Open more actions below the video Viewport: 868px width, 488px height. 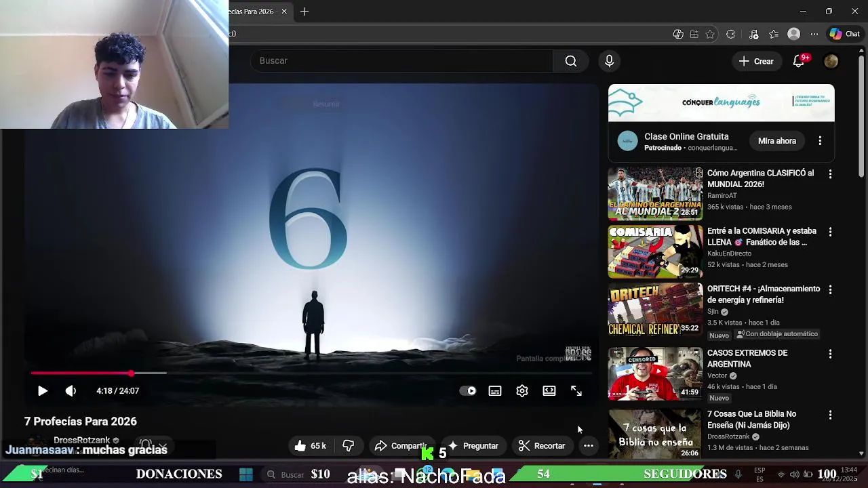click(x=589, y=446)
